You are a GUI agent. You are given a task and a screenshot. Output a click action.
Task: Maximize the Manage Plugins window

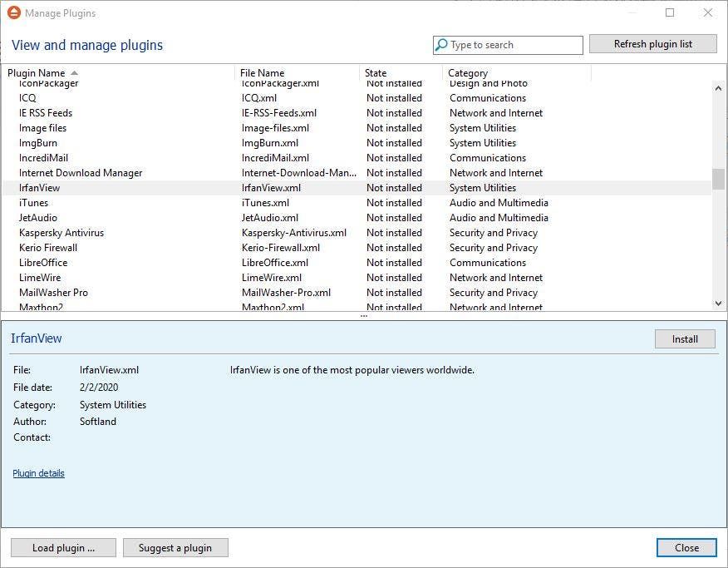(670, 12)
